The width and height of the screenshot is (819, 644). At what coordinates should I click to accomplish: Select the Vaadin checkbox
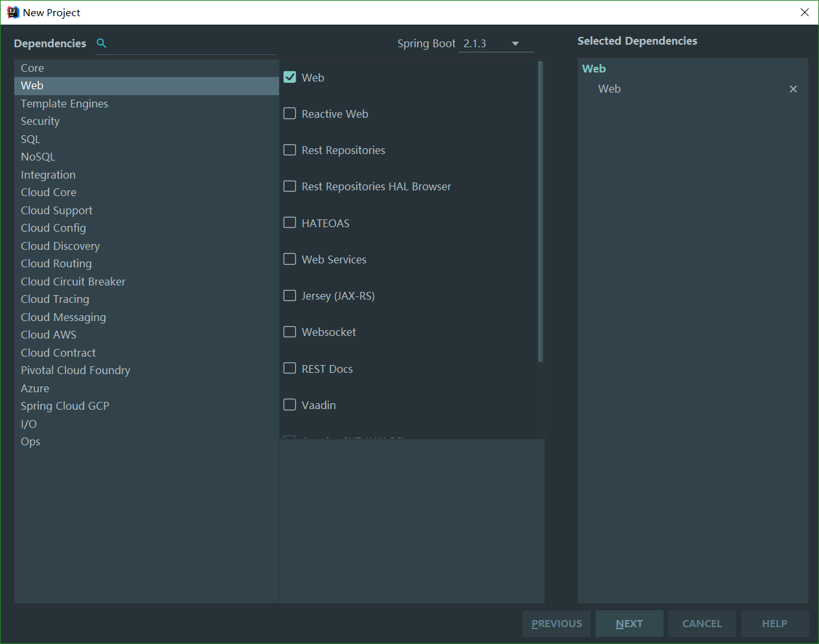(x=290, y=405)
